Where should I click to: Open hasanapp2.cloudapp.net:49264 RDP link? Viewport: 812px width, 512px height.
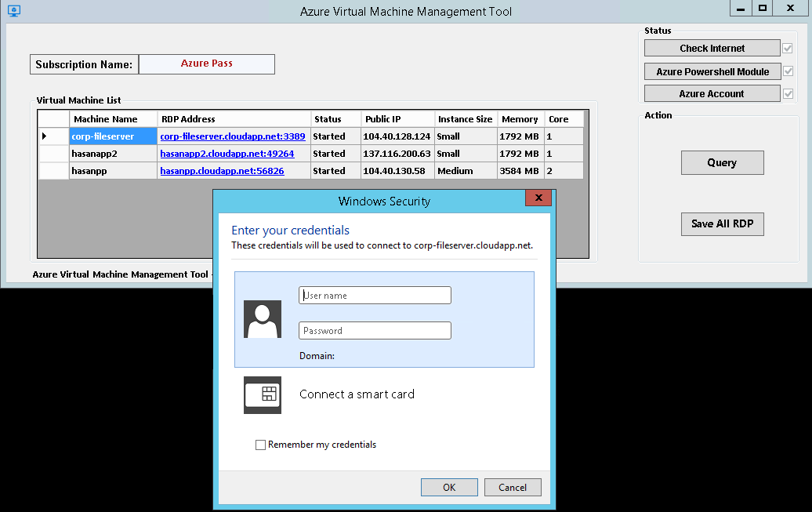[x=227, y=154]
